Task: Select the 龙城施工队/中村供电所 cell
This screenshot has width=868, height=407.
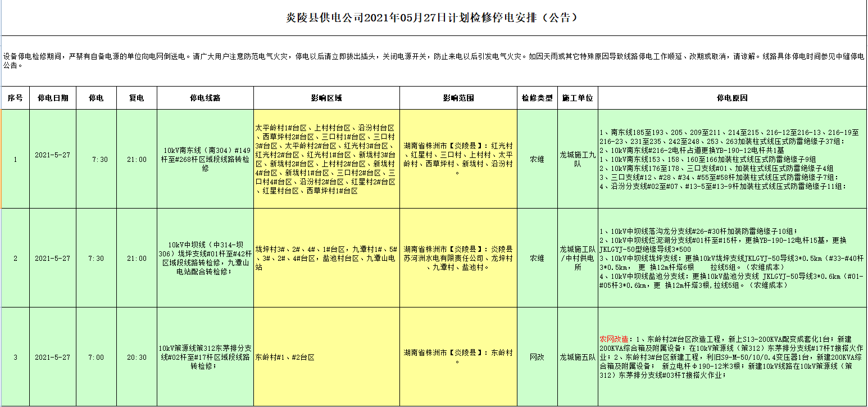Action: click(x=578, y=258)
